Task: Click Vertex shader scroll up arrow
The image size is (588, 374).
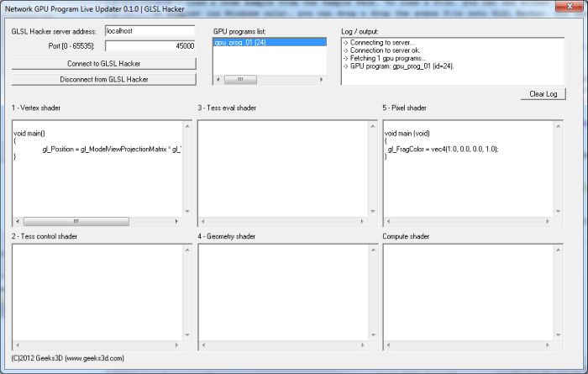Action: coord(187,126)
